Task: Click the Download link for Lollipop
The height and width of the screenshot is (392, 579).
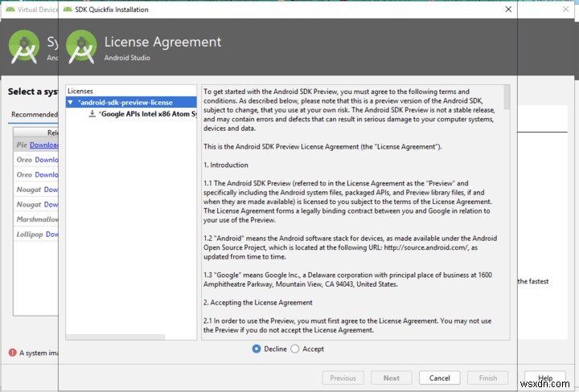Action: click(51, 235)
